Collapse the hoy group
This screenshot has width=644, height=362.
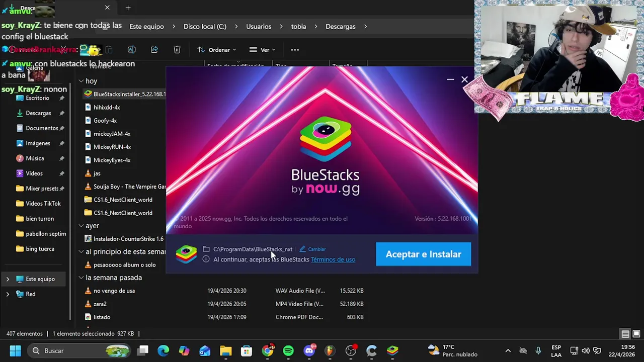[x=81, y=81]
